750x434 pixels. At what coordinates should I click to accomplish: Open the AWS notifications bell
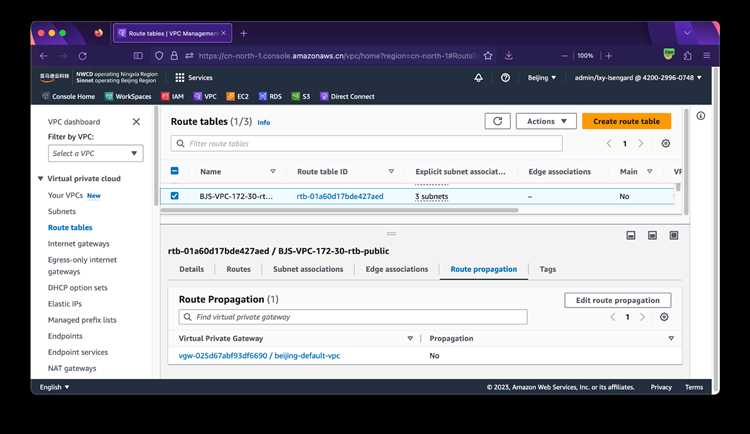(478, 78)
